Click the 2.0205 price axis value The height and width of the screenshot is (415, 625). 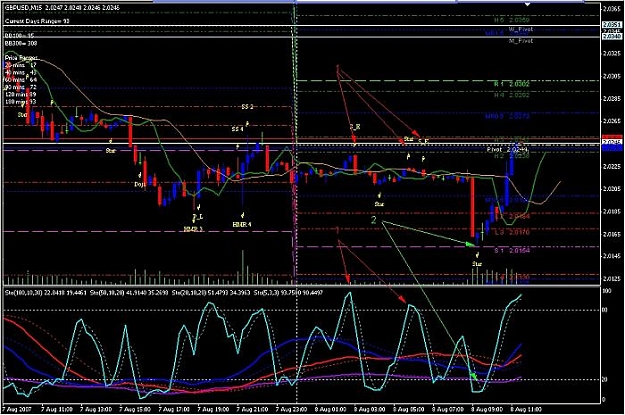[x=612, y=189]
